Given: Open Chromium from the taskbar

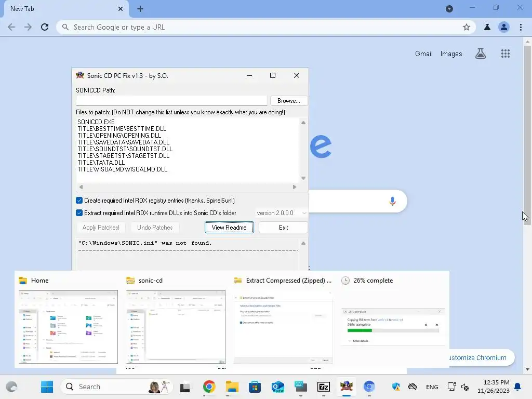Looking at the screenshot, I should click(x=369, y=387).
